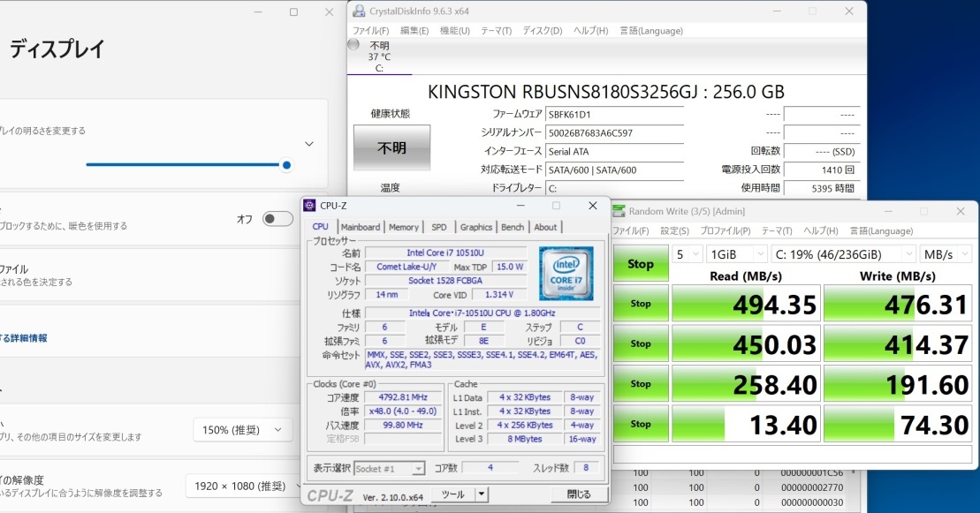The height and width of the screenshot is (513, 980).
Task: Switch to the Bench tab in CPU-Z
Action: pos(513,227)
